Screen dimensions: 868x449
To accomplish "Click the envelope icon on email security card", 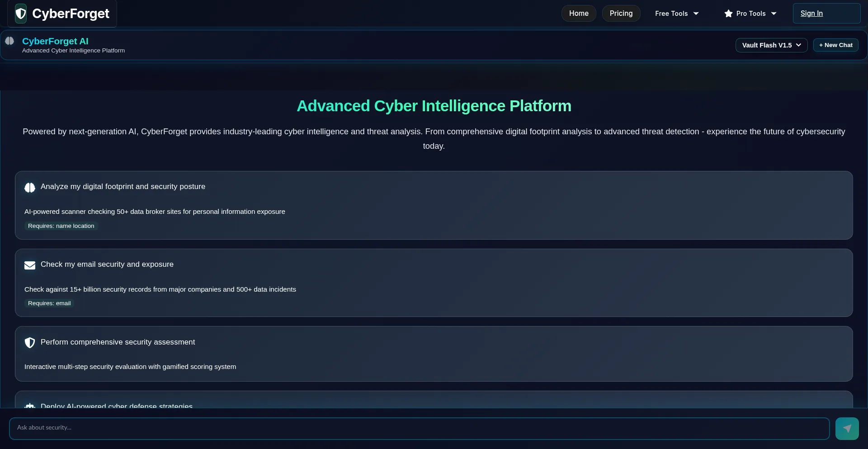I will [x=30, y=265].
